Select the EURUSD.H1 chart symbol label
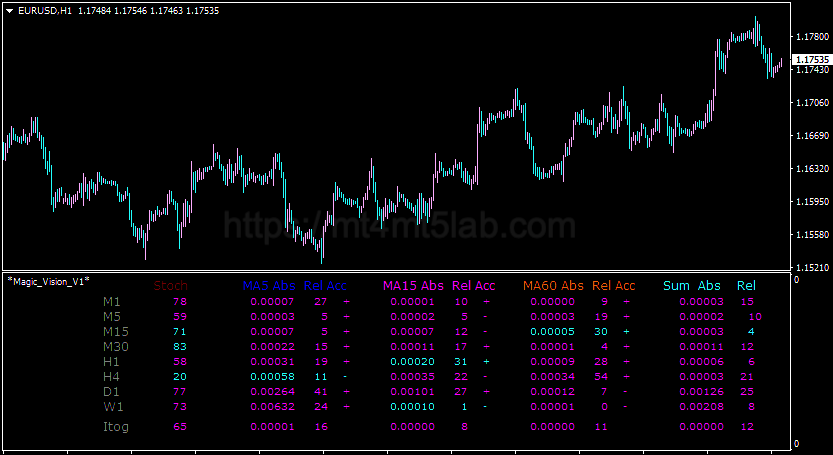The width and height of the screenshot is (833, 455). coord(45,11)
